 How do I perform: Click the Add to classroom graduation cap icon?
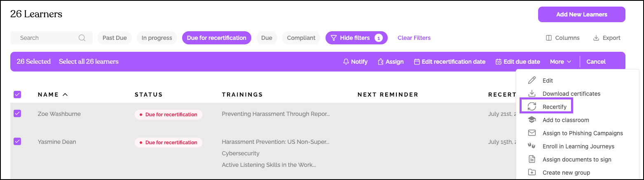[x=532, y=120]
